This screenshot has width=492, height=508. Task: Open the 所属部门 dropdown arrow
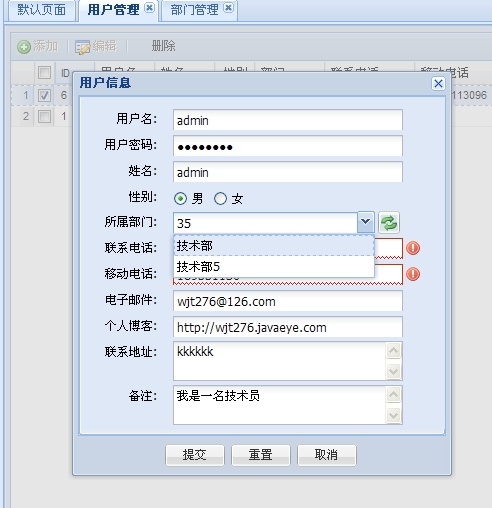coord(366,222)
